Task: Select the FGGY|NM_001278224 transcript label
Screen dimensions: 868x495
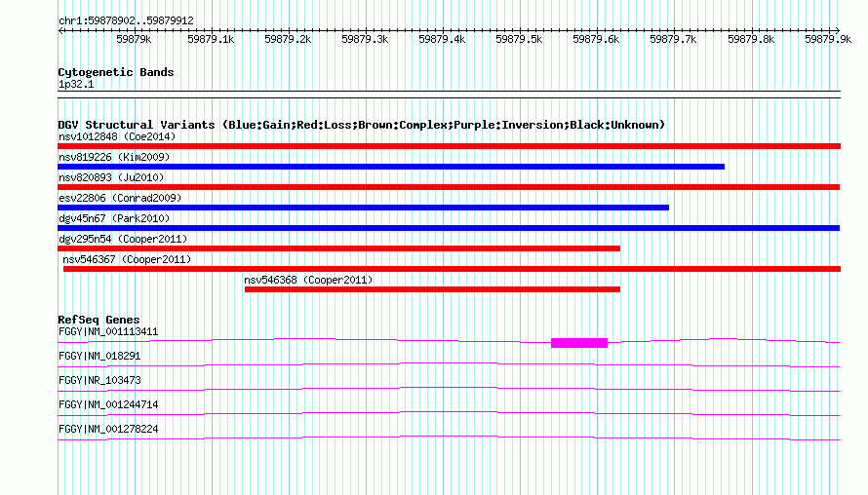Action: click(108, 429)
